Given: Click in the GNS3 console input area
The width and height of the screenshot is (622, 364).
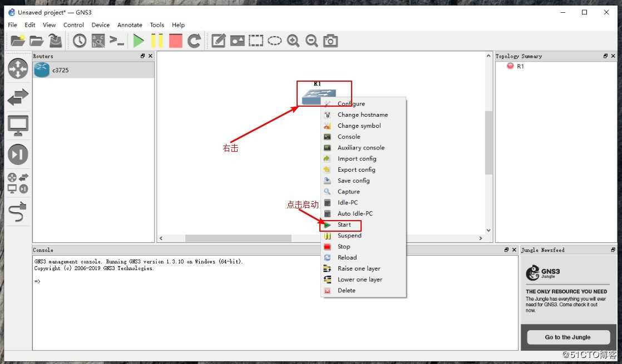Looking at the screenshot, I should pos(275,303).
